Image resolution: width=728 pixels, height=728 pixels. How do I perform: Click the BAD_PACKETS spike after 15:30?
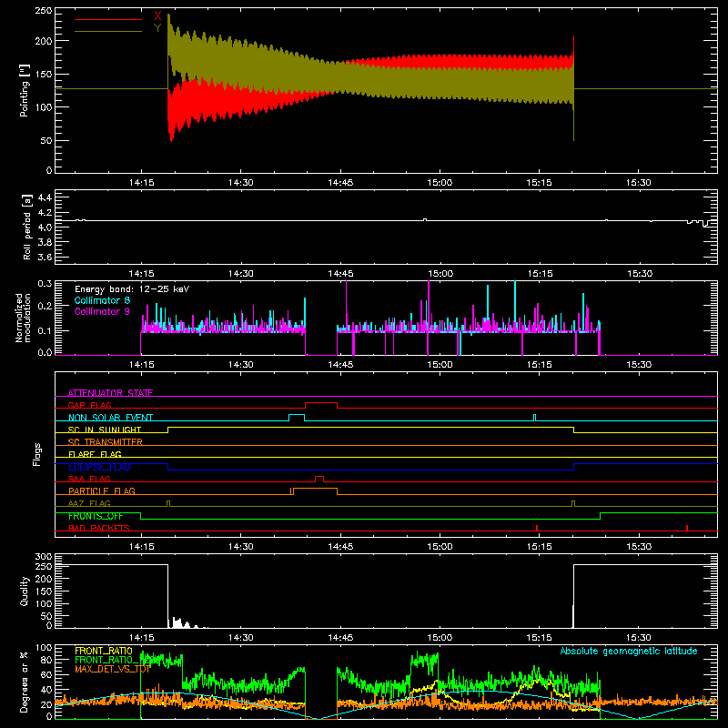[687, 528]
